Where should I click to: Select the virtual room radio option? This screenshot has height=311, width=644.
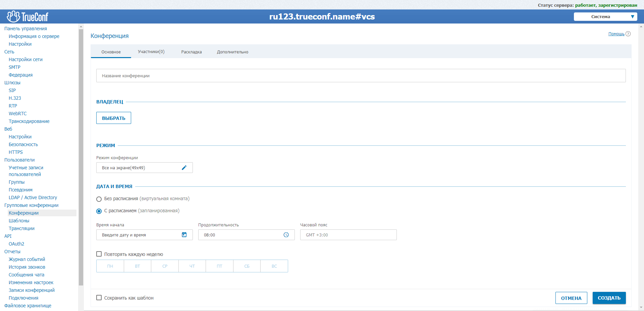pos(99,199)
